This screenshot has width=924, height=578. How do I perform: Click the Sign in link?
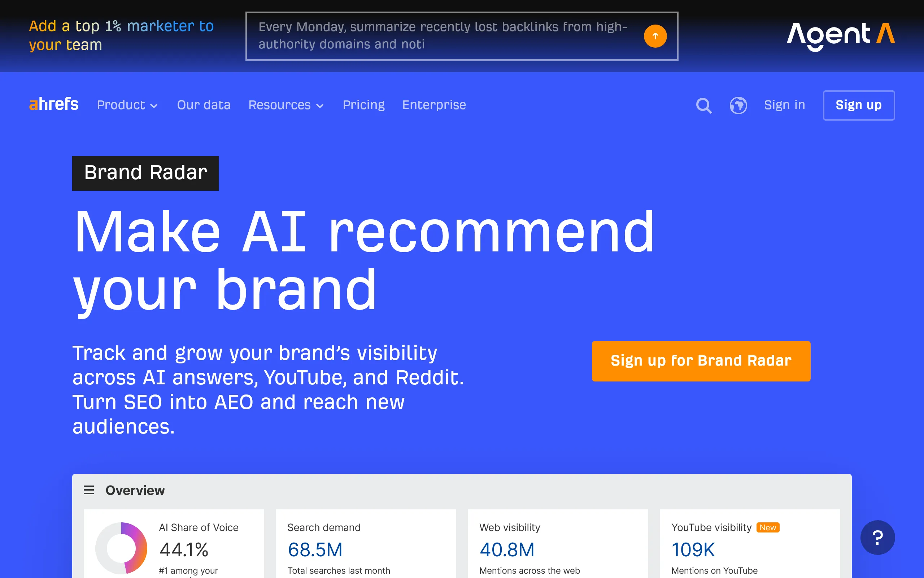[784, 105]
